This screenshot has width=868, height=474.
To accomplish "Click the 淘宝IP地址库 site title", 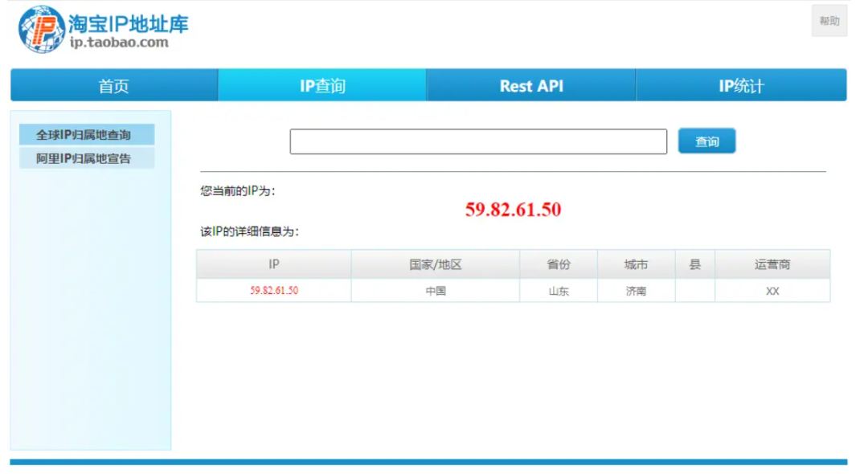I will pyautogui.click(x=129, y=24).
